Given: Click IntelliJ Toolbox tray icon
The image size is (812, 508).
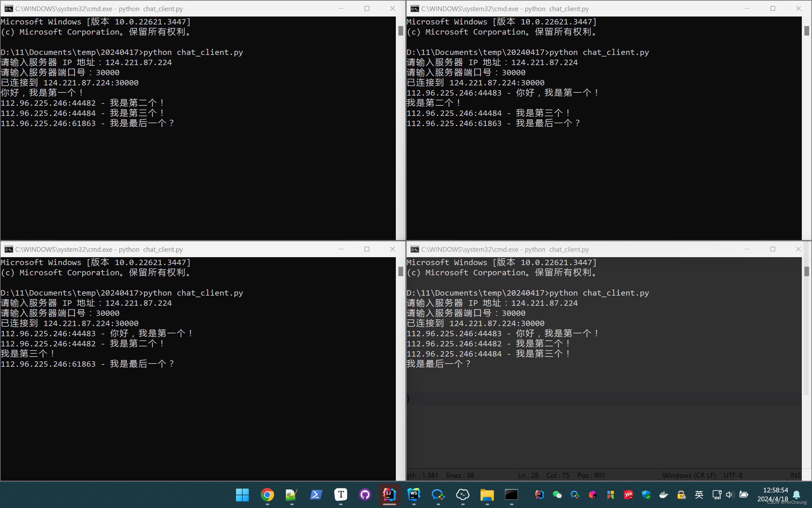Looking at the screenshot, I should click(x=539, y=495).
